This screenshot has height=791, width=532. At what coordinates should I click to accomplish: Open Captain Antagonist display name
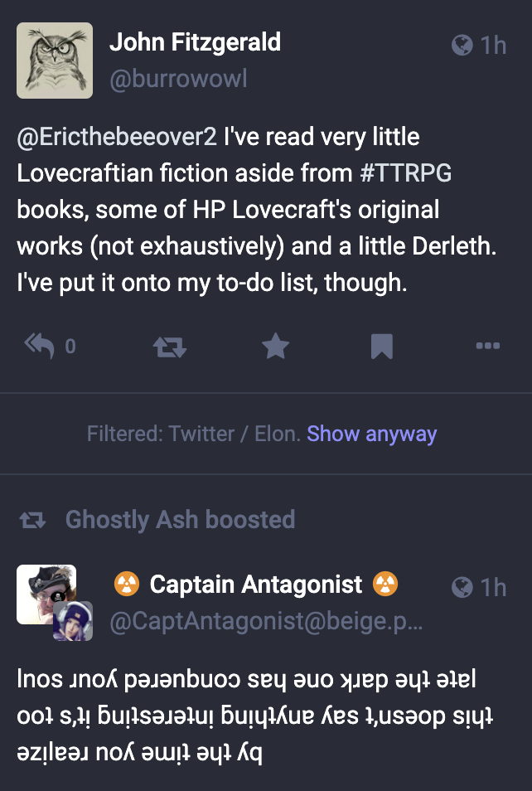tap(256, 585)
